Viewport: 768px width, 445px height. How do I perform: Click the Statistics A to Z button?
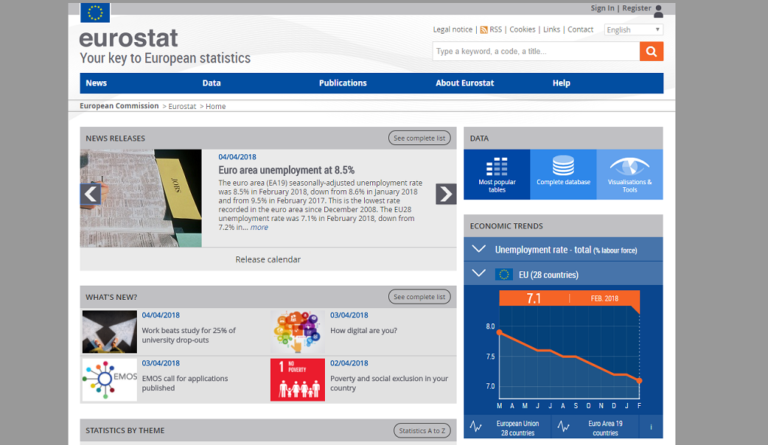point(422,431)
